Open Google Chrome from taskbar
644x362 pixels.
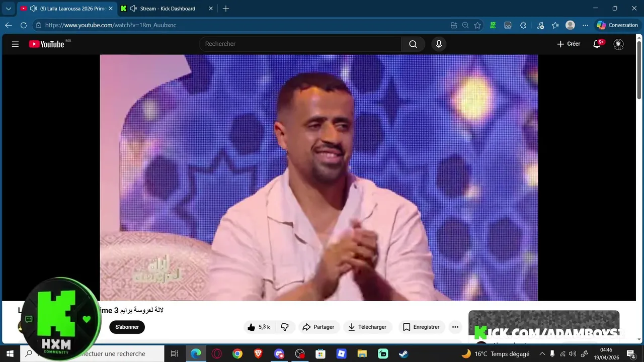pos(237,354)
